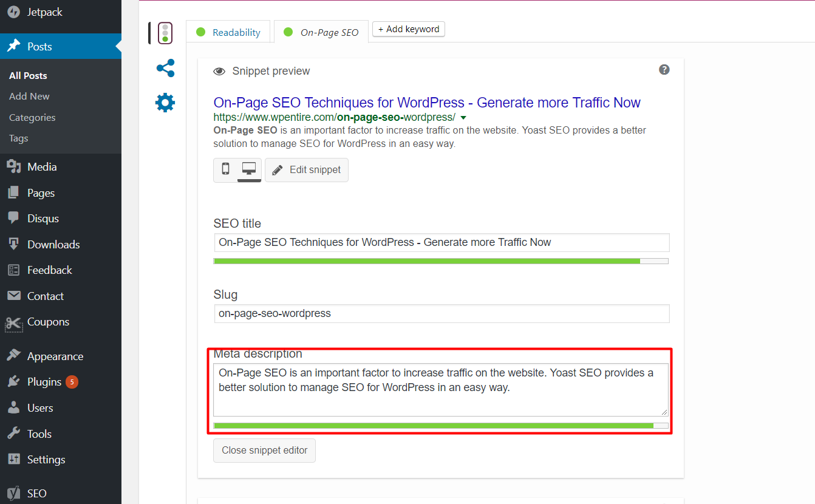Click the Media icon in sidebar
The width and height of the screenshot is (815, 504).
[13, 166]
